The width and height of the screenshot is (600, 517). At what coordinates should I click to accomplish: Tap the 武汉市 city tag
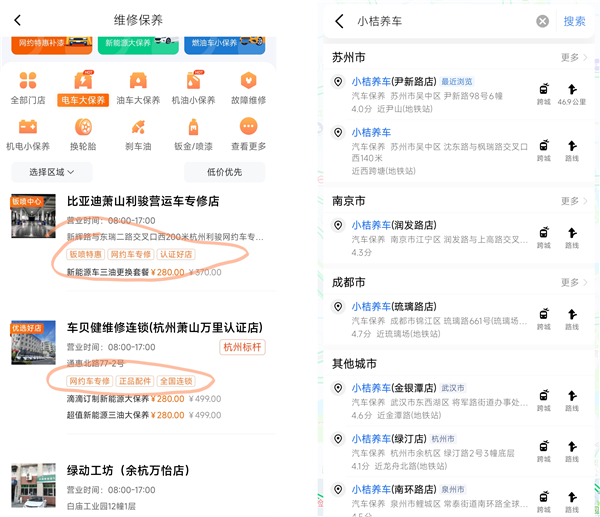tap(453, 388)
